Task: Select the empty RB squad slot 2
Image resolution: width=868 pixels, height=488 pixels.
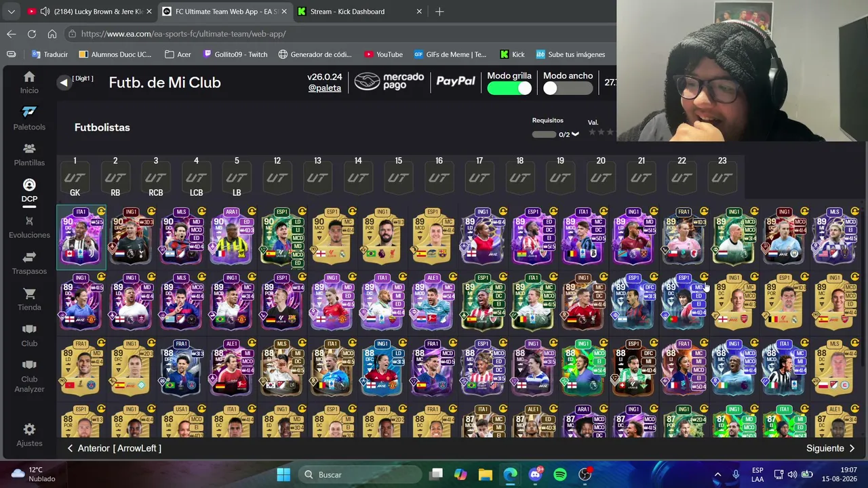Action: point(115,178)
